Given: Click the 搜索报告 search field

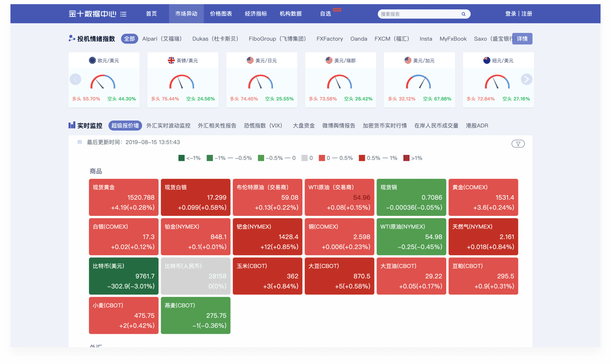Looking at the screenshot, I should pyautogui.click(x=418, y=14).
